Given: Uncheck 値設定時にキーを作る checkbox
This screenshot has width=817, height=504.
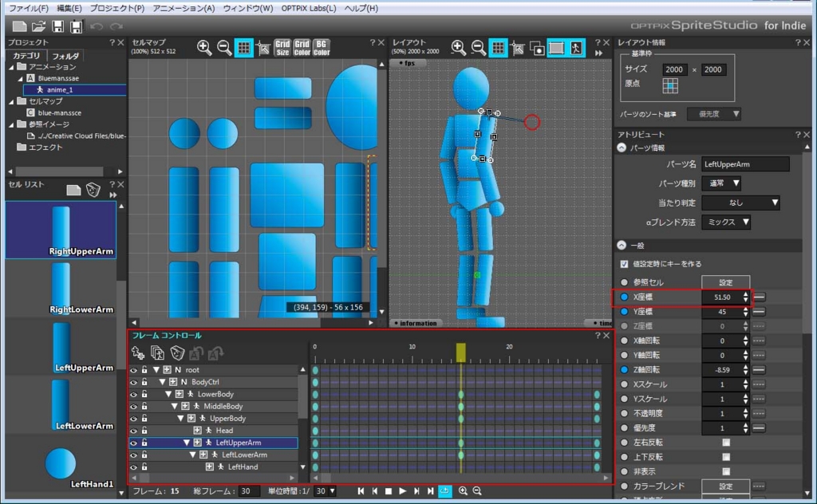Looking at the screenshot, I should (625, 264).
